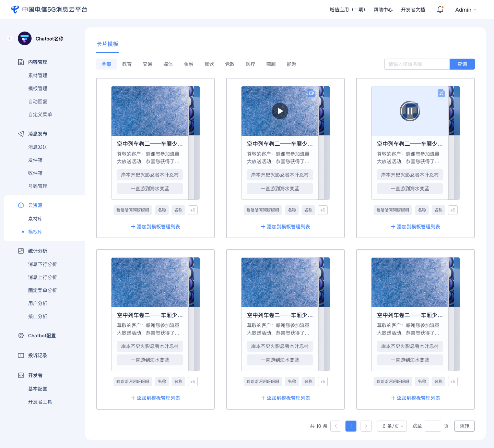Image resolution: width=494 pixels, height=448 pixels.
Task: Expand +5 tags on the bottom-left card
Action: coord(193,382)
